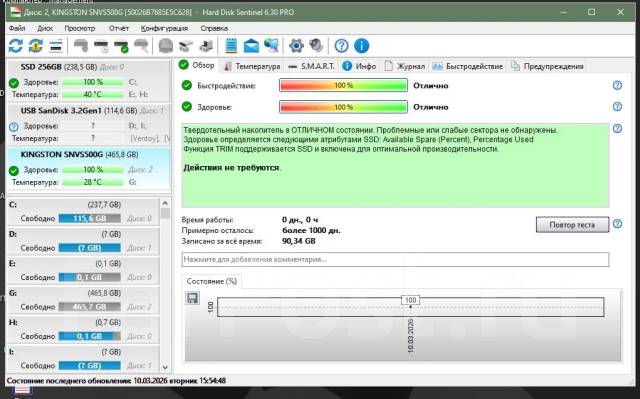Switch to the Температура tab
This screenshot has height=399, width=640.
[x=252, y=66]
